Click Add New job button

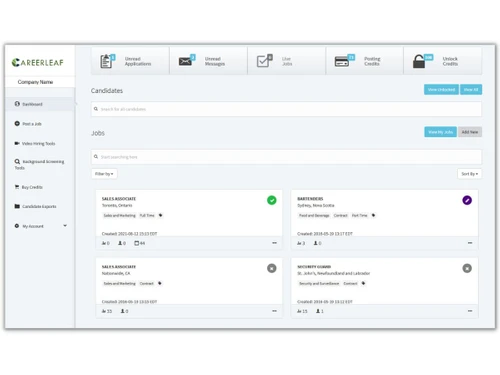(470, 132)
